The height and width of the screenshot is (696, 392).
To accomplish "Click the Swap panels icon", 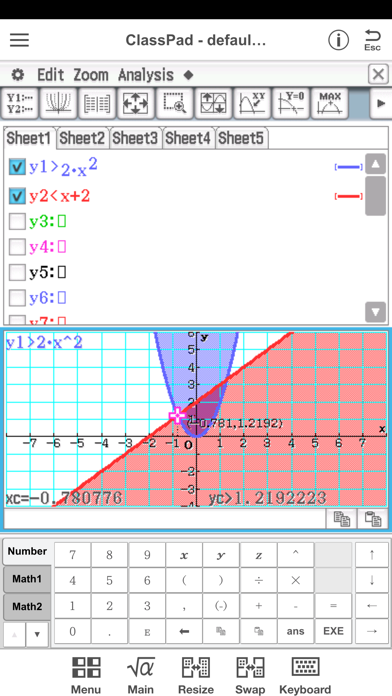I will coord(250,675).
